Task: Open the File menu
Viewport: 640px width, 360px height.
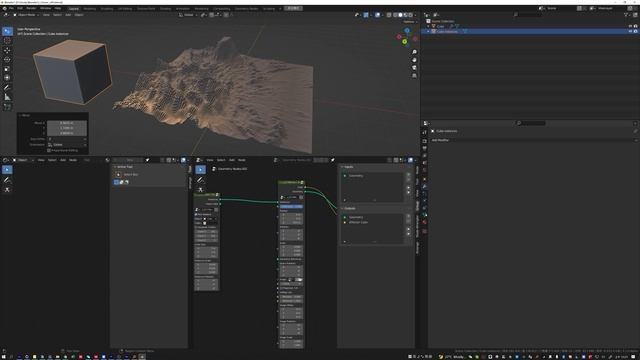Action: click(x=11, y=8)
